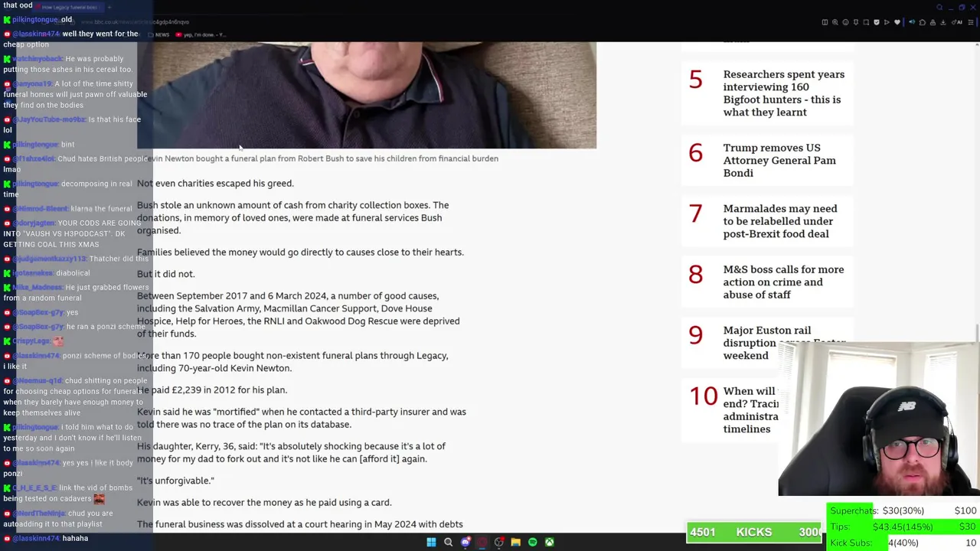Click chat username pilkingtongue beside 'old'
Viewport: 980px width, 551px height.
pyautogui.click(x=34, y=19)
